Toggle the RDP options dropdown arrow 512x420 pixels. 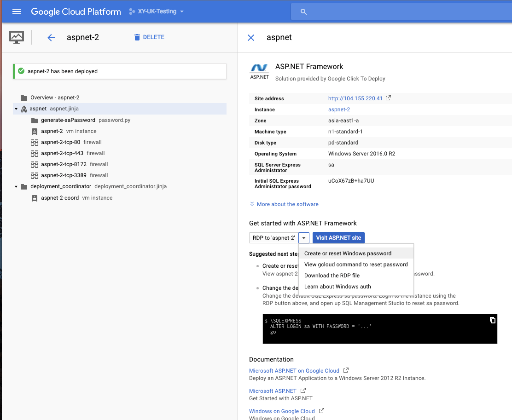point(304,238)
